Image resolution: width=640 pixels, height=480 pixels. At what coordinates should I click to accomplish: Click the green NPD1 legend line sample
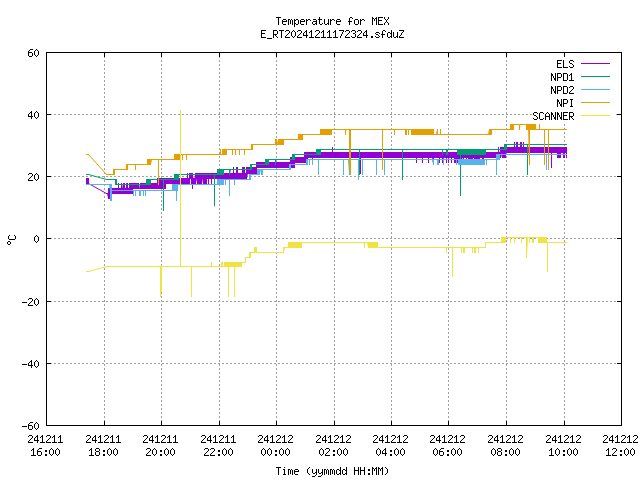click(595, 77)
